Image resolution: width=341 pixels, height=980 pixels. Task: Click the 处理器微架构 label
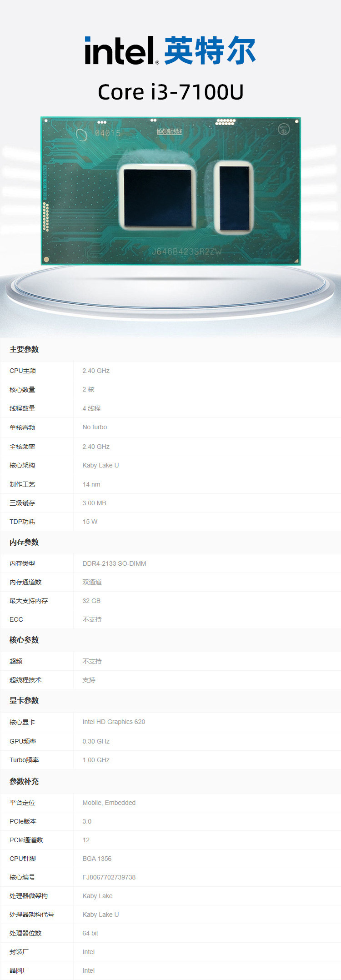pos(29,896)
